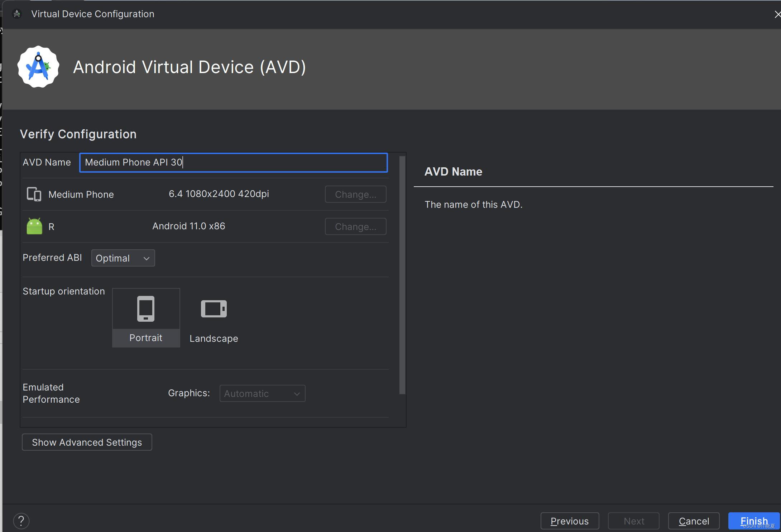
Task: Close the Virtual Device Configuration dialog
Action: [x=777, y=14]
